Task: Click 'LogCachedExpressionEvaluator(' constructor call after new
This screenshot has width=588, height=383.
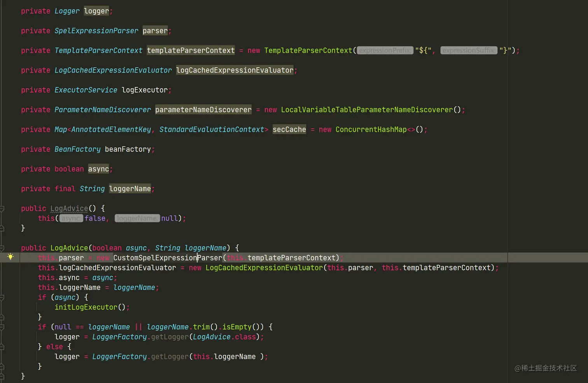Action: tap(264, 268)
